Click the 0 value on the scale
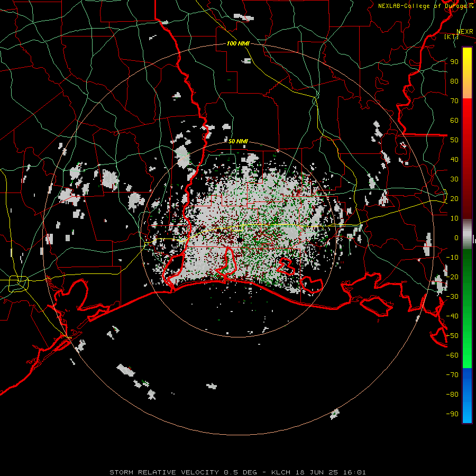 click(x=456, y=237)
